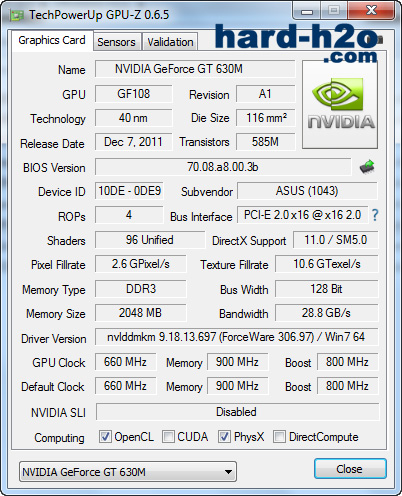Select Memory Size value 2048 MB
The image size is (402, 496).
click(x=141, y=313)
